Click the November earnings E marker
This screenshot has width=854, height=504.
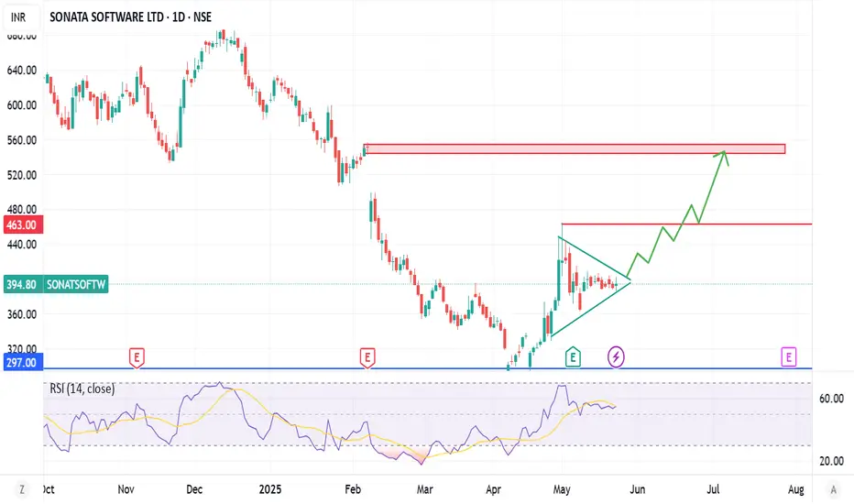pos(137,358)
